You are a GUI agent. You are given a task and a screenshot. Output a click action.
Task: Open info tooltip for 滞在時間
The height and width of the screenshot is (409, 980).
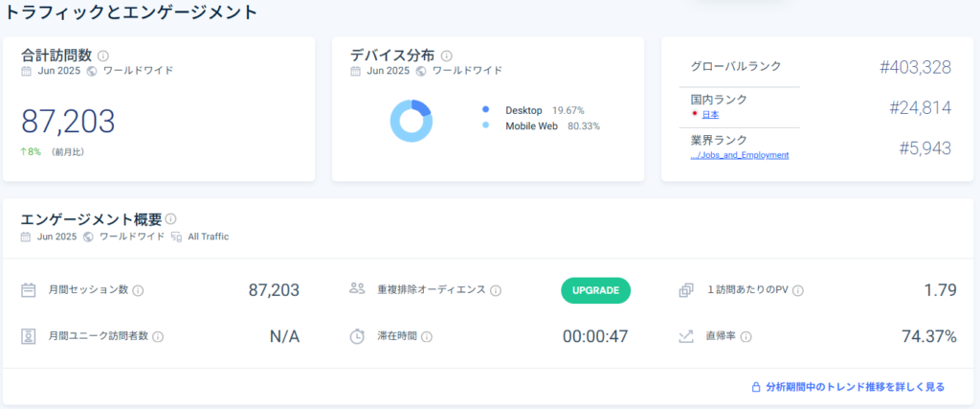(426, 337)
